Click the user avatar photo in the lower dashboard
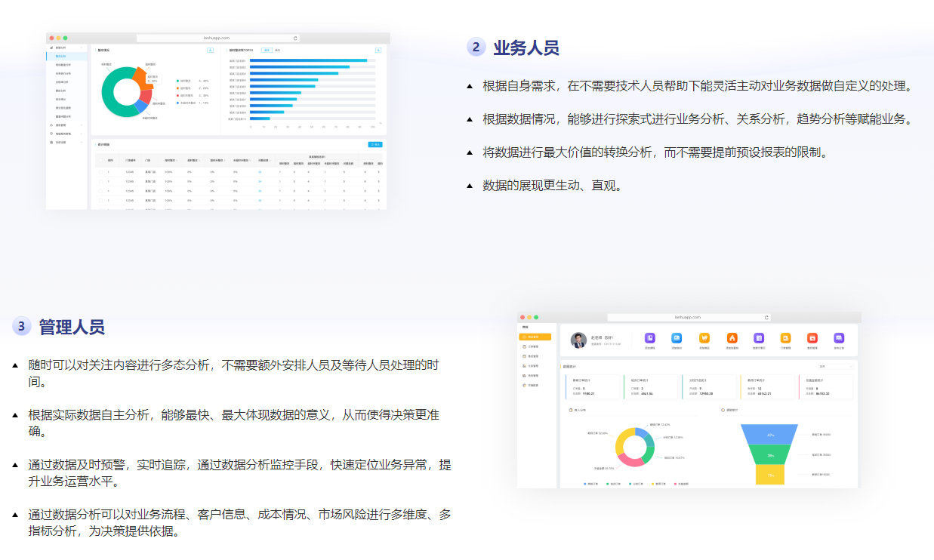 pos(578,340)
